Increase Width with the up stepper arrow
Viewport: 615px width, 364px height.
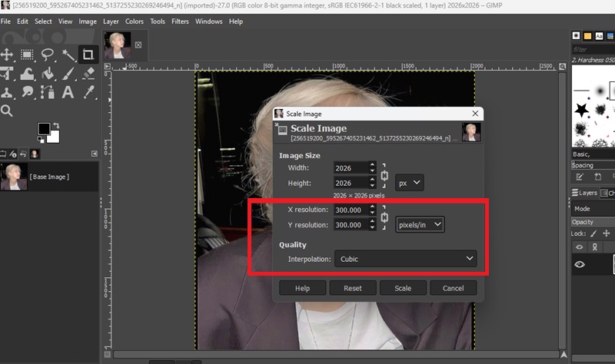(372, 165)
